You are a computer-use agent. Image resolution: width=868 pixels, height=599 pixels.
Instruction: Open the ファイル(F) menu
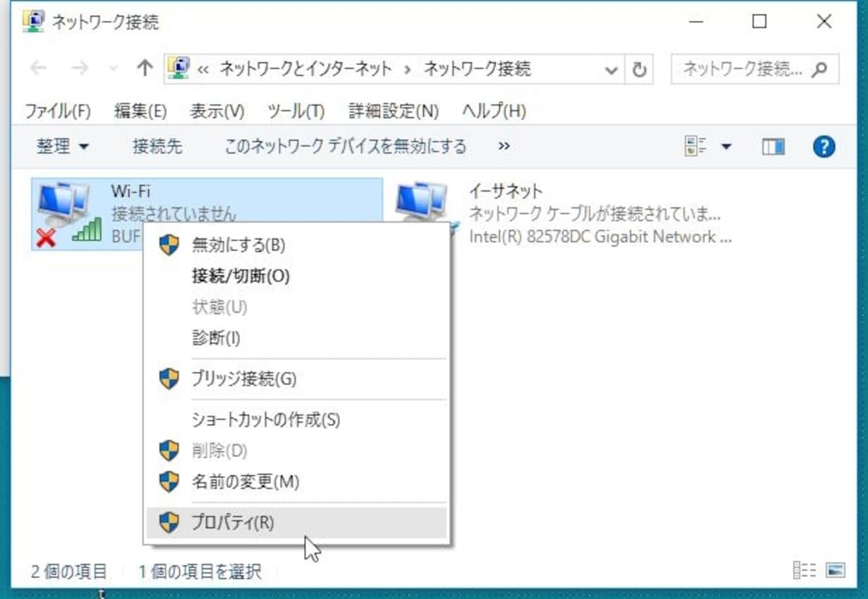click(58, 111)
